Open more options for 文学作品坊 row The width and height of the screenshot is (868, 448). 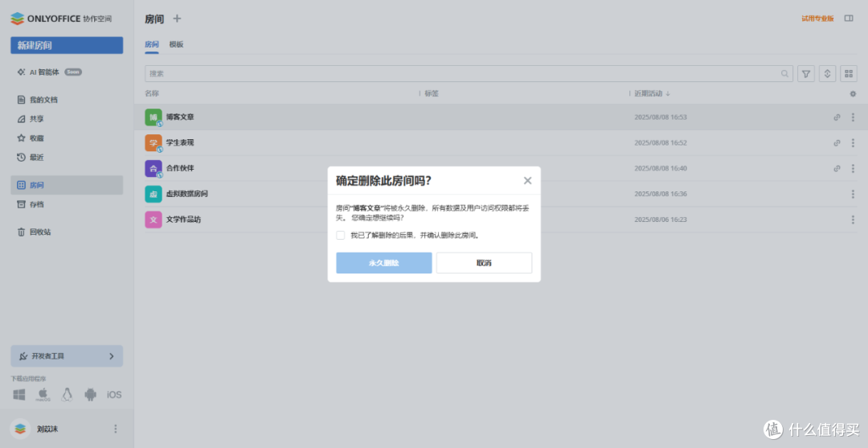pos(853,220)
